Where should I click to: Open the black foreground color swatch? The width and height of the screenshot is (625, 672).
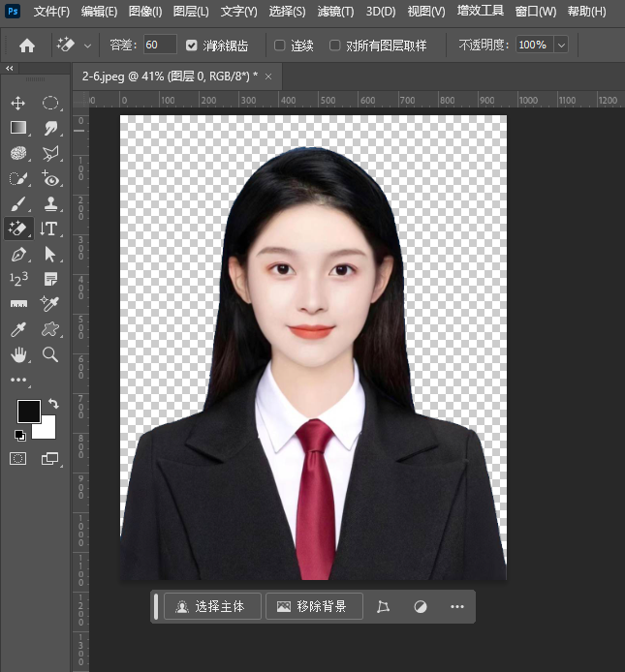29,412
